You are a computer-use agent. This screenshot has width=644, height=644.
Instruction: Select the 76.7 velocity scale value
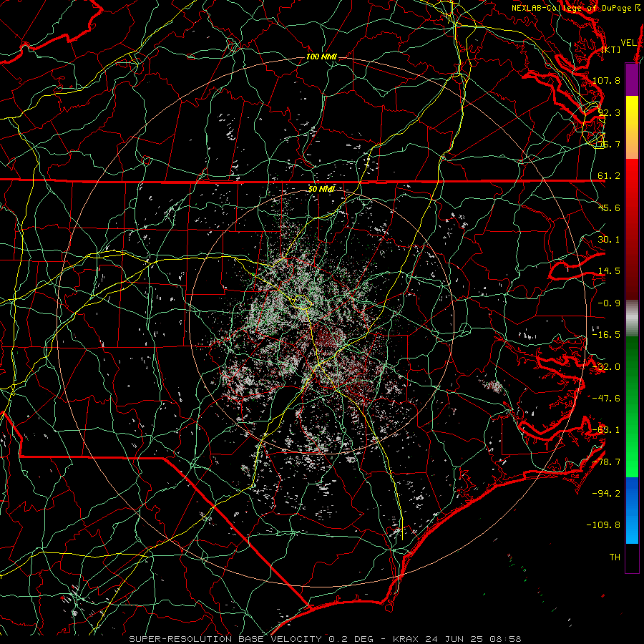coord(609,144)
